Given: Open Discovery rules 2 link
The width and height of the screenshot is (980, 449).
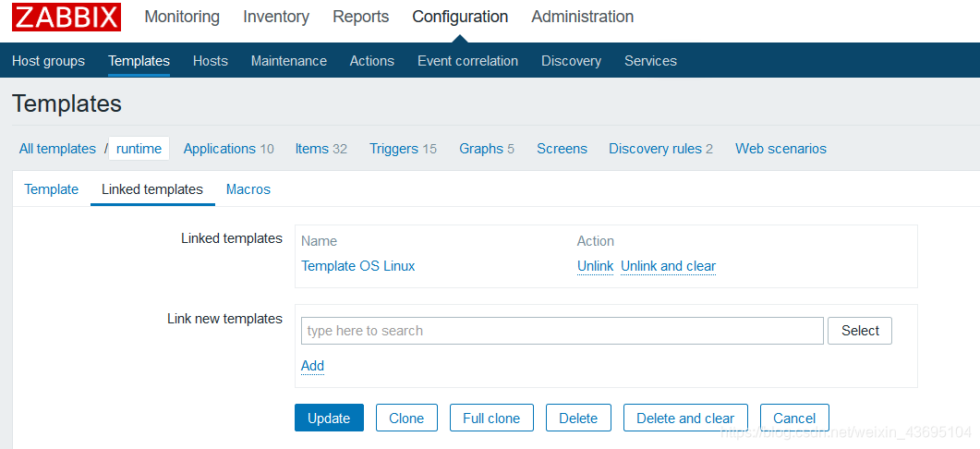Looking at the screenshot, I should pos(660,149).
